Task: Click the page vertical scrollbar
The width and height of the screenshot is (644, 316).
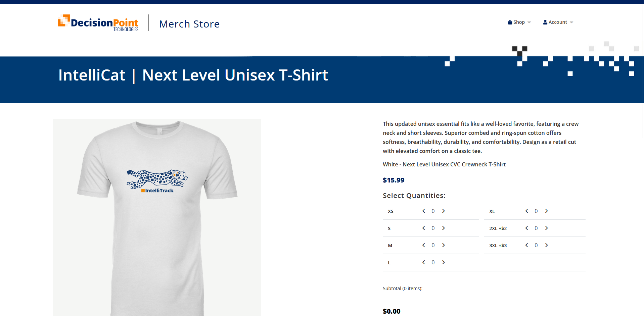Action: click(643, 71)
